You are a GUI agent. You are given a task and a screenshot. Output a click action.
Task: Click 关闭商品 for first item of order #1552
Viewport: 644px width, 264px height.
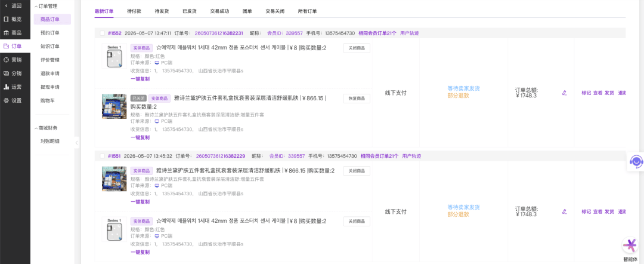tap(357, 48)
